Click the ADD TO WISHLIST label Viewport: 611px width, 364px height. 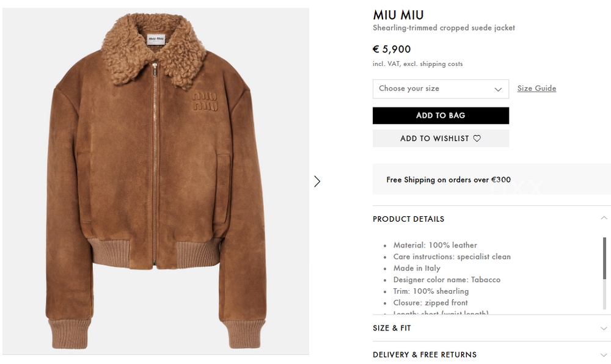434,139
